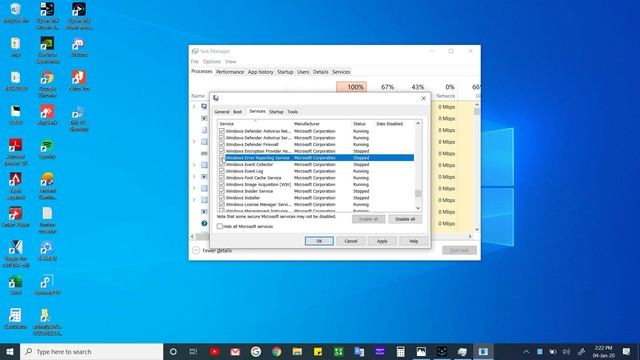Open Chrome from the taskbar
The width and height of the screenshot is (640, 360).
click(x=276, y=351)
